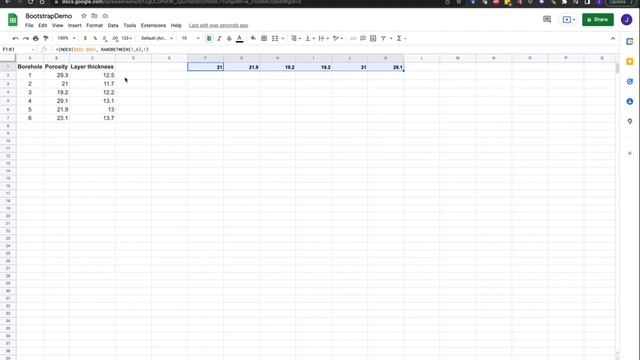Open text rotation dropdown

click(338, 38)
